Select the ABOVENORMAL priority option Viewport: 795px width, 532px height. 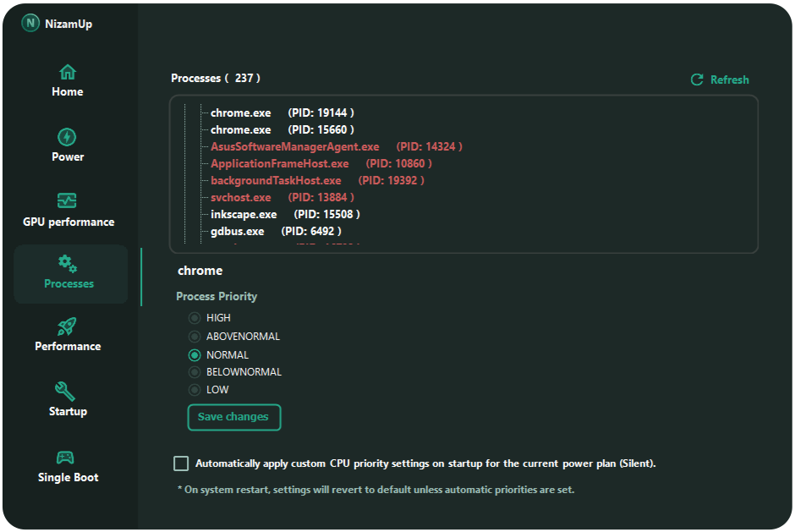coord(195,337)
